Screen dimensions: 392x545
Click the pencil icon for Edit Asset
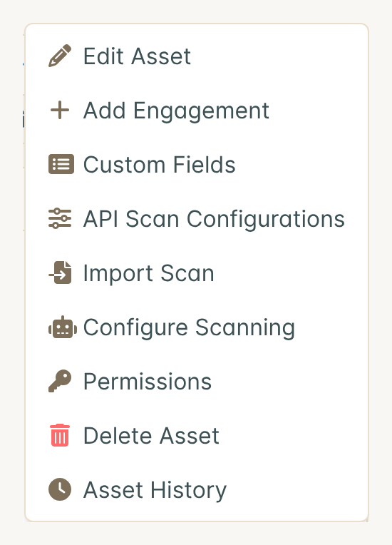(x=60, y=56)
